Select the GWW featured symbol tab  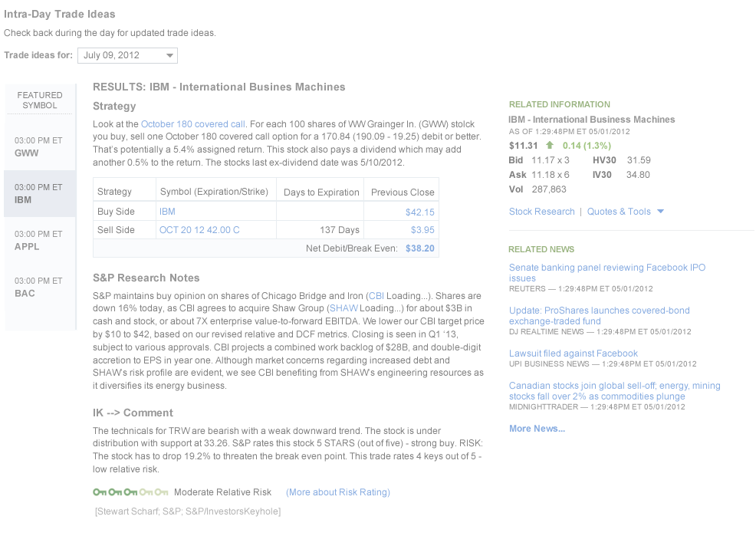click(x=40, y=146)
